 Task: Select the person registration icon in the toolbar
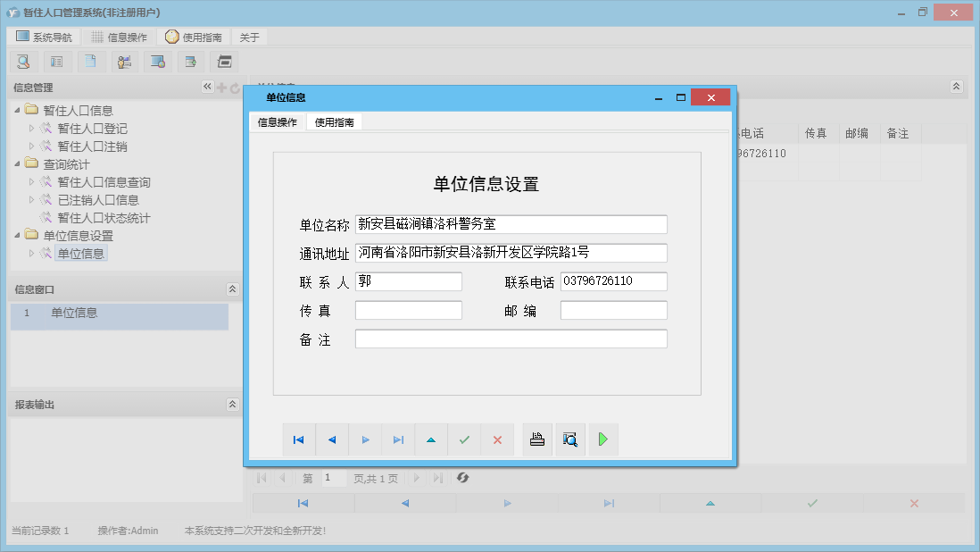[124, 61]
